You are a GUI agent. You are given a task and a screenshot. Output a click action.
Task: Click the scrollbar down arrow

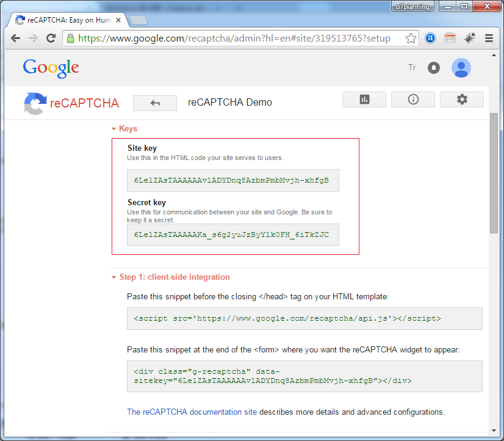coord(494,430)
